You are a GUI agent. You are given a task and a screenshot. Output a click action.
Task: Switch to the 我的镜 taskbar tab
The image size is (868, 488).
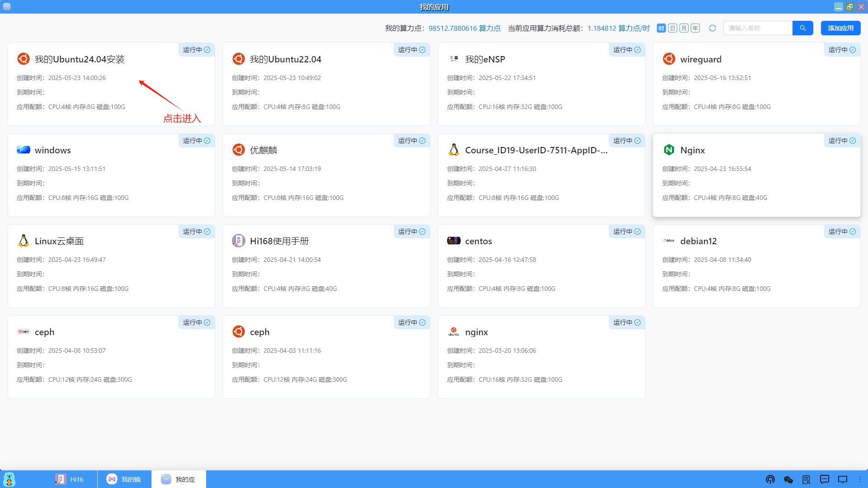(x=124, y=479)
